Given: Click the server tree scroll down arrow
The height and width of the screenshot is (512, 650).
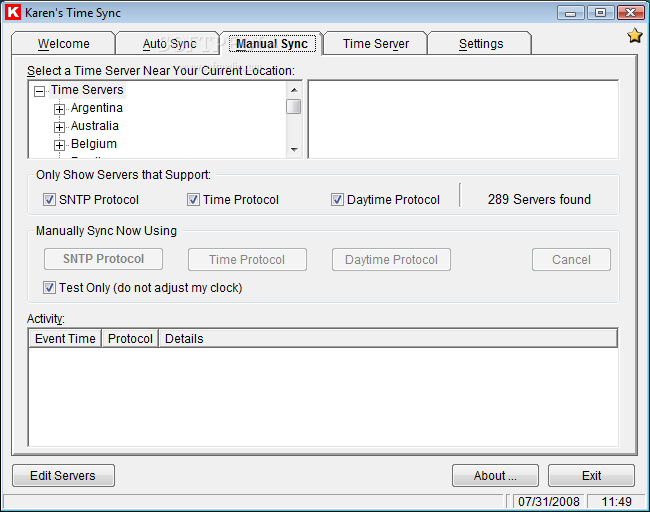Looking at the screenshot, I should coord(294,150).
